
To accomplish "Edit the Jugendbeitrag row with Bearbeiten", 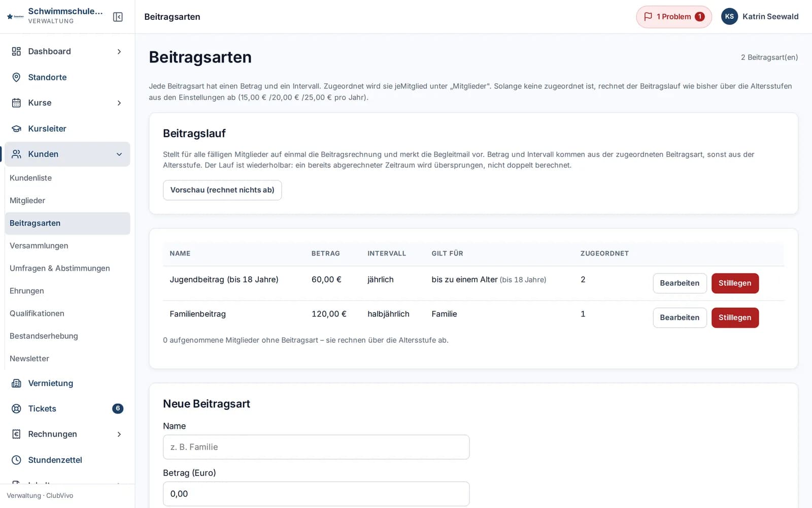I will pos(680,283).
